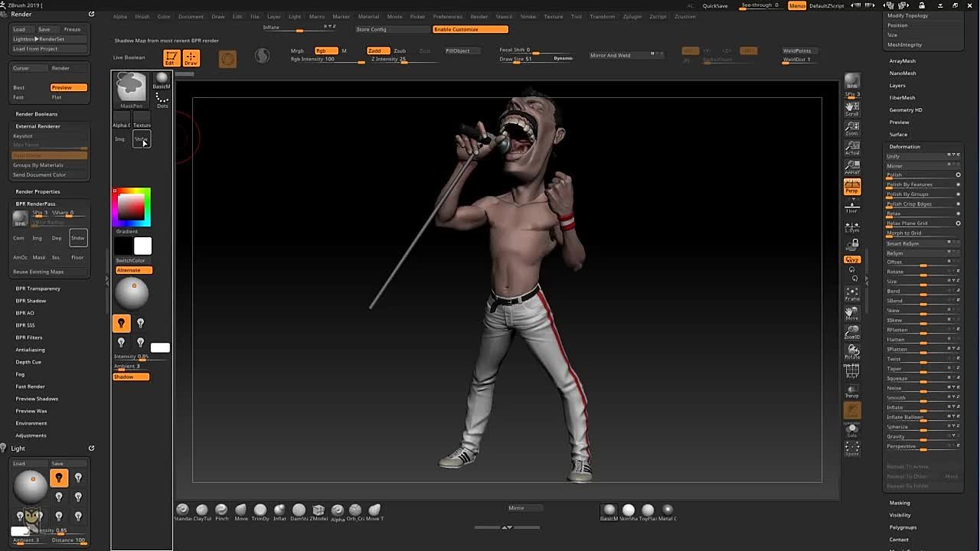Click the BPR render icon in right shelf
The image size is (980, 551).
[x=852, y=83]
